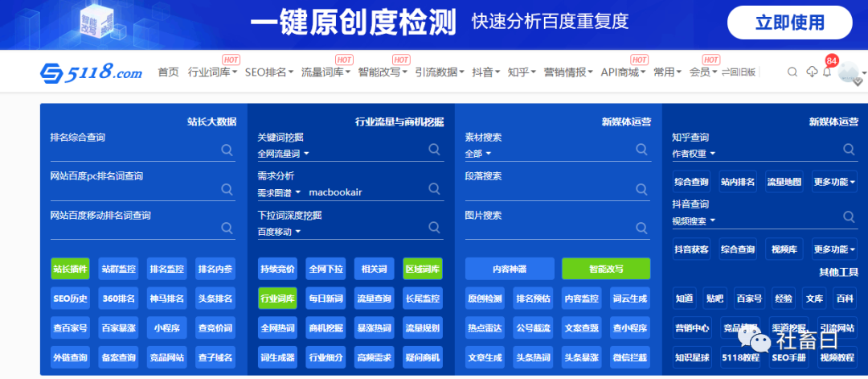
Task: Click the green 区域词库 button
Action: coord(423,269)
